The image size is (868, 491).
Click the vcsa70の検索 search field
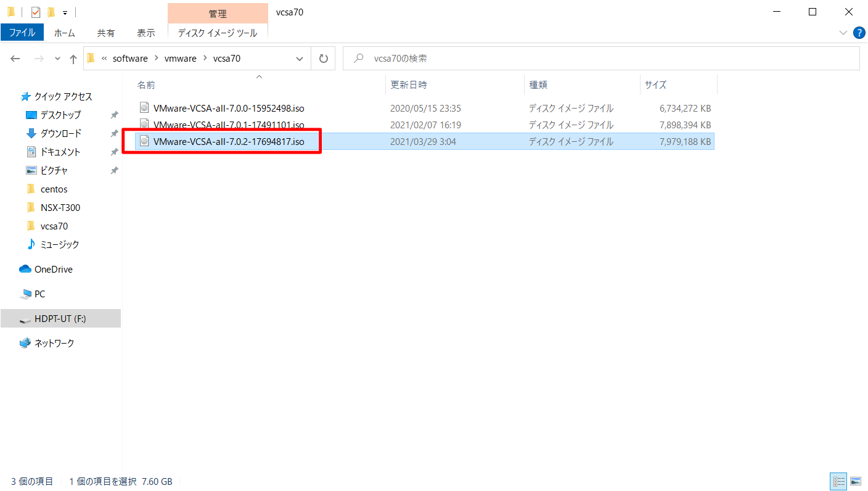(x=601, y=59)
